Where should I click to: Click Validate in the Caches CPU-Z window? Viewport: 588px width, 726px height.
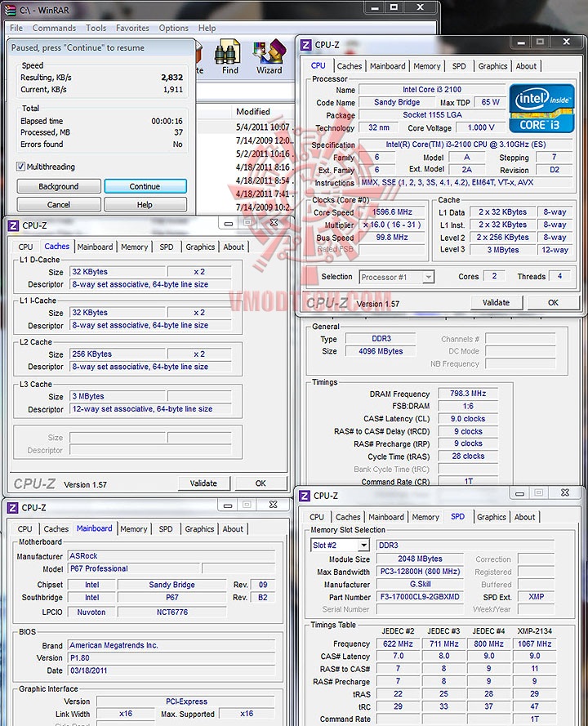pos(203,483)
